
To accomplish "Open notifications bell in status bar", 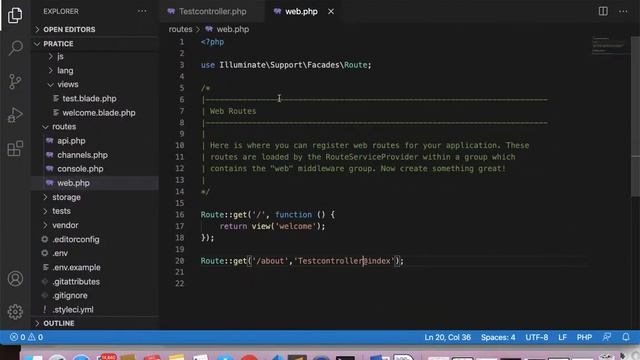I will pos(626,337).
